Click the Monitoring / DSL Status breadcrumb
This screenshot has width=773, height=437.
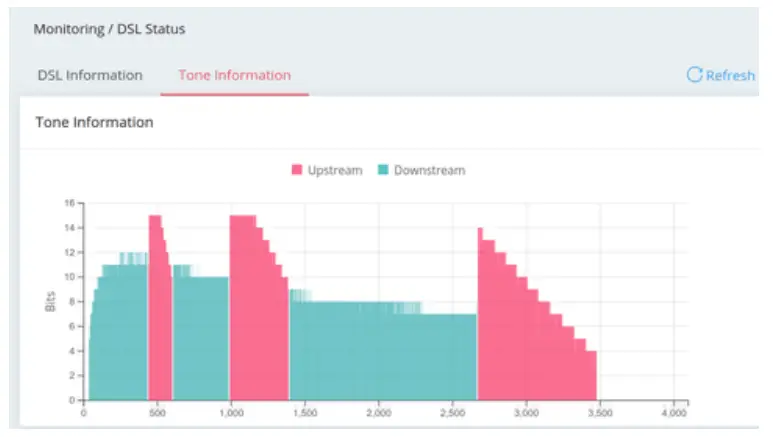pos(109,29)
